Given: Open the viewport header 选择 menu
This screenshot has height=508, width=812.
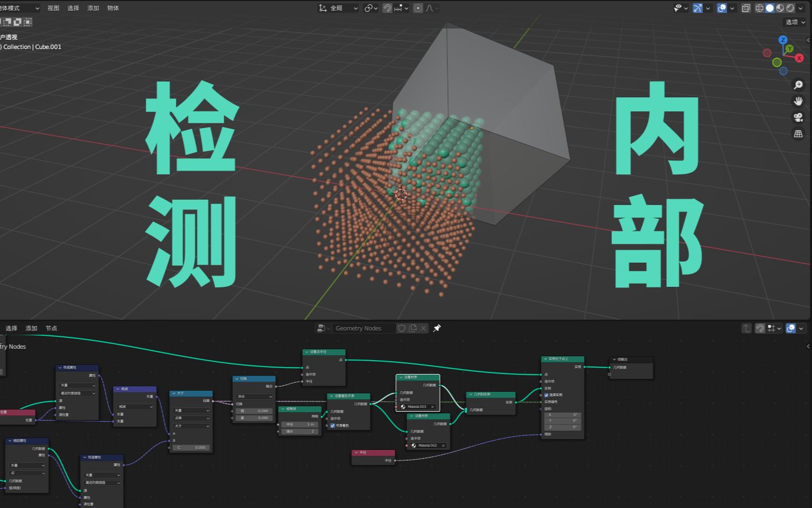Looking at the screenshot, I should tap(73, 8).
